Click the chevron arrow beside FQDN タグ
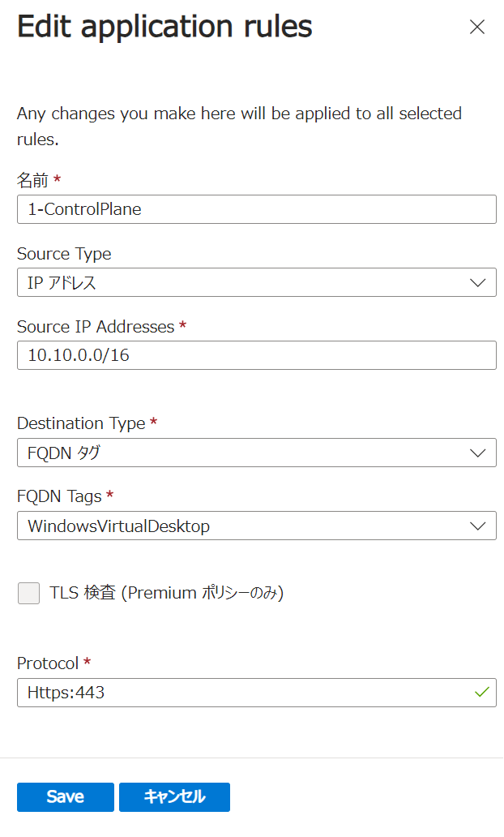Image resolution: width=504 pixels, height=837 pixels. pyautogui.click(x=478, y=453)
